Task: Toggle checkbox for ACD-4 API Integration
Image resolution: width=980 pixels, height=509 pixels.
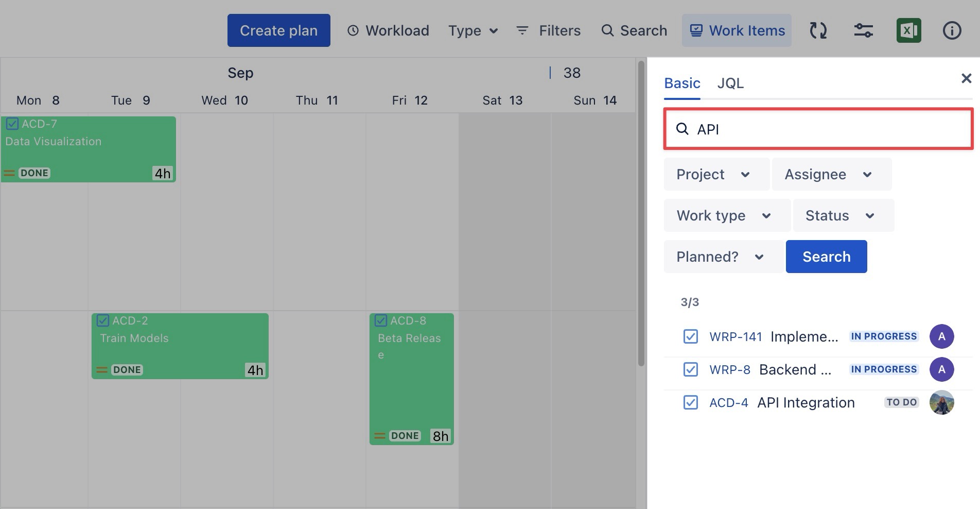Action: coord(690,402)
